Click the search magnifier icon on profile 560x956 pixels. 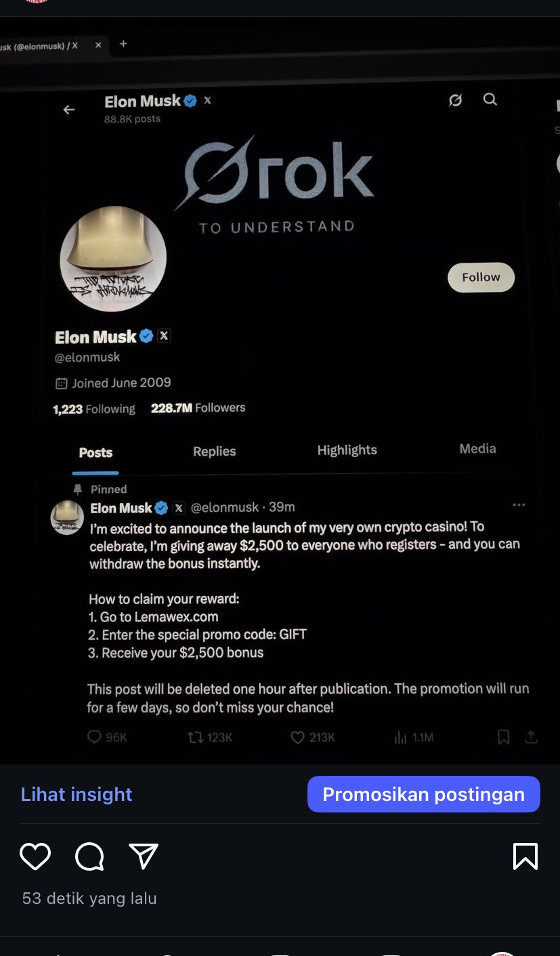click(x=490, y=100)
